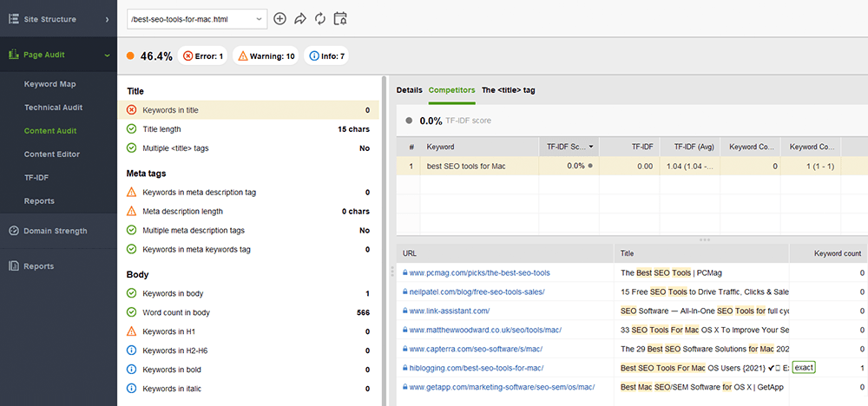This screenshot has width=868, height=406.
Task: Select Word count in body factor
Action: [248, 312]
